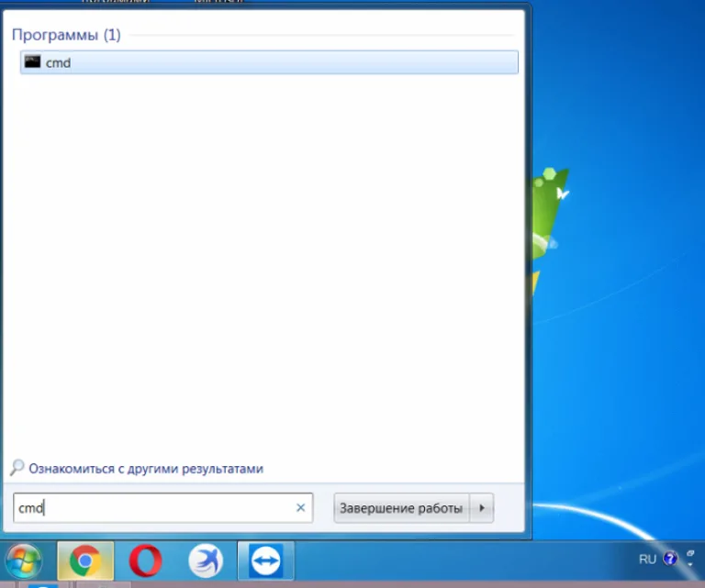Click the 'Завершение работы' shutdown button
The width and height of the screenshot is (705, 588).
401,508
